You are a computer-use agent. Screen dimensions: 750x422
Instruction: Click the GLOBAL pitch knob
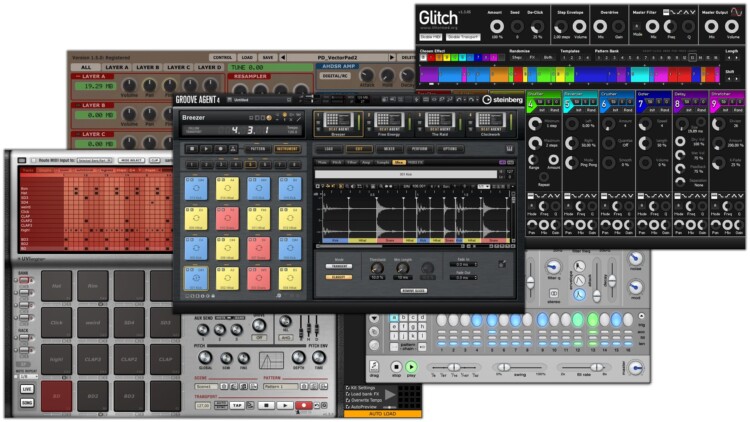(205, 357)
